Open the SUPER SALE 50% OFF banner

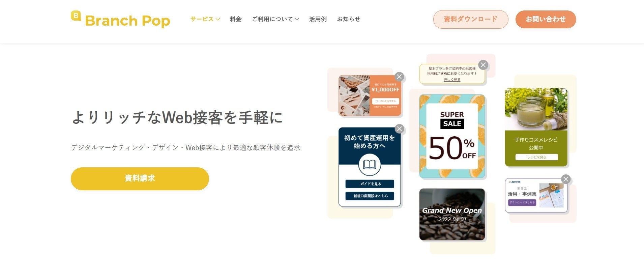(452, 136)
